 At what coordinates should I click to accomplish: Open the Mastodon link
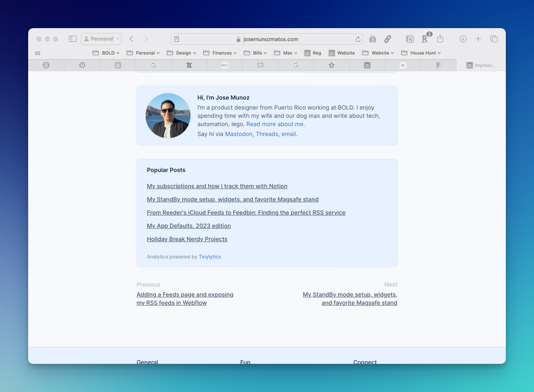coord(239,134)
